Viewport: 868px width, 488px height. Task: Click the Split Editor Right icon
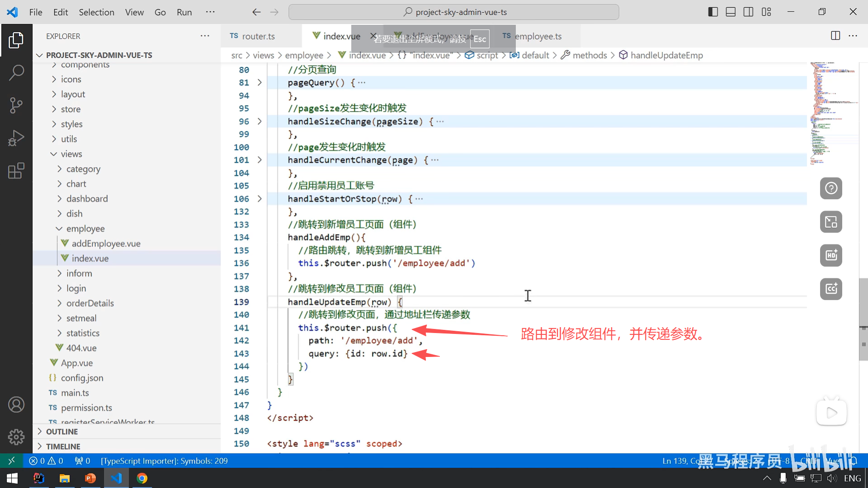click(x=835, y=36)
